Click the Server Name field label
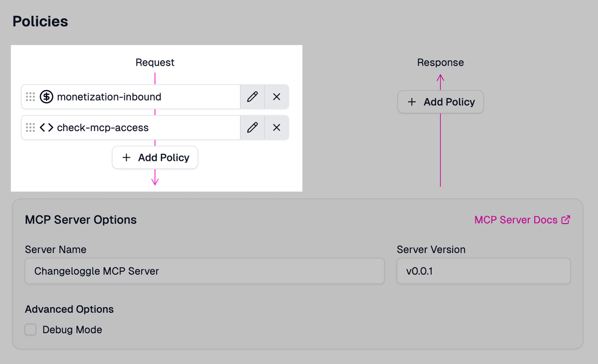The width and height of the screenshot is (598, 364). tap(56, 249)
